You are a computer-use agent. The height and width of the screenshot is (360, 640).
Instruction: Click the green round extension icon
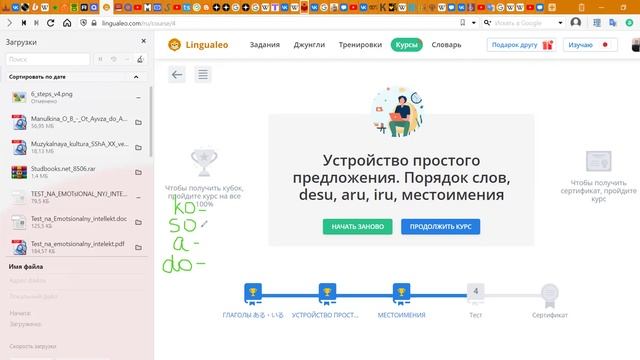click(x=629, y=23)
